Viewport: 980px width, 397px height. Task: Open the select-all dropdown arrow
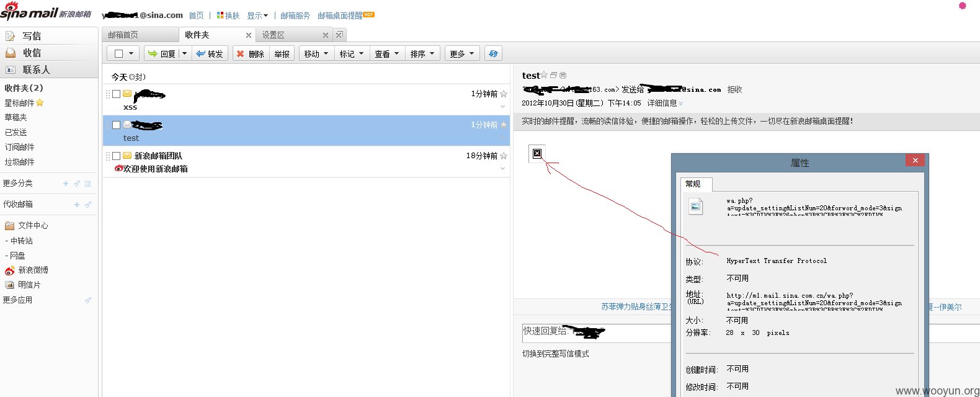131,54
